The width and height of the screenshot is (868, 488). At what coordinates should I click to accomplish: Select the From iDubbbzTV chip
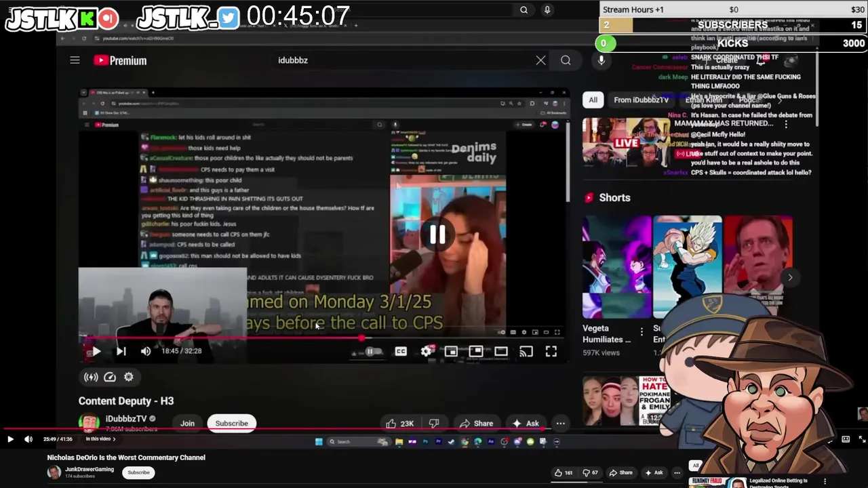(x=641, y=100)
